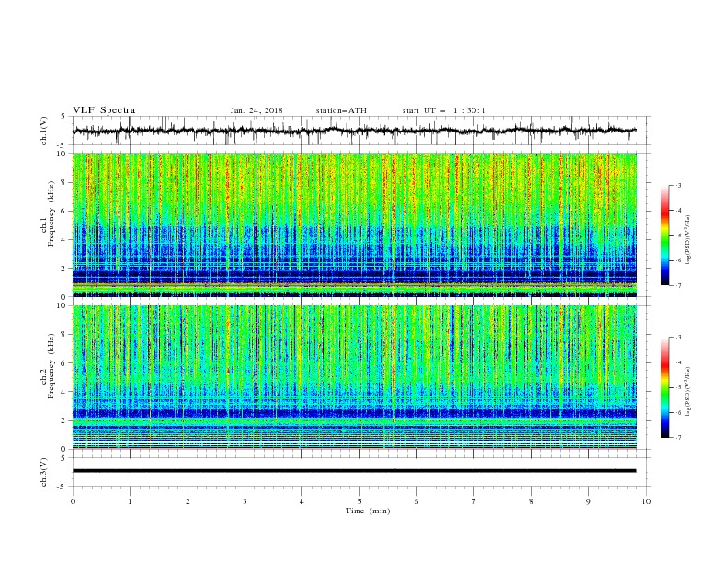Click the log(PSD) label beside ch.2 color bar
The height and width of the screenshot is (563, 728).
pyautogui.click(x=688, y=392)
